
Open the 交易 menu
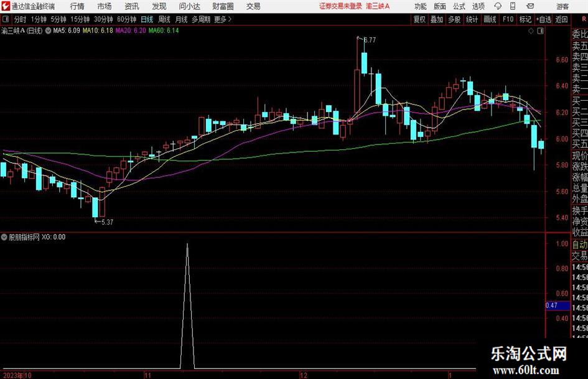pos(253,6)
